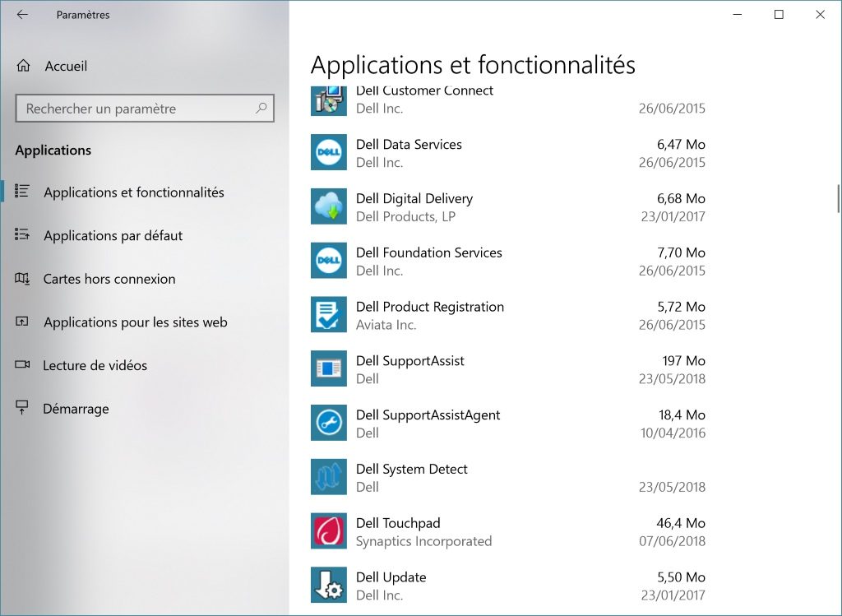Viewport: 842px width, 616px height.
Task: Click the Dell Product Registration checkmark icon
Action: click(x=329, y=315)
